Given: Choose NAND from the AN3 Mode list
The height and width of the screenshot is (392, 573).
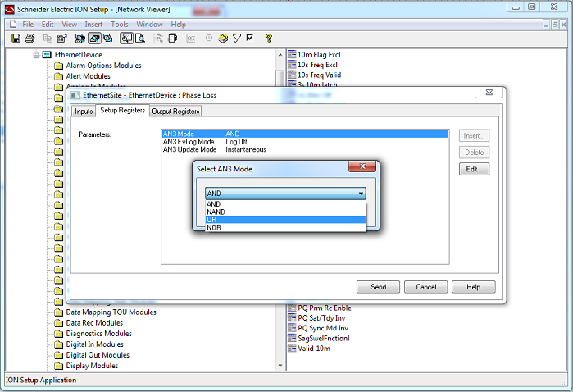Looking at the screenshot, I should pos(286,212).
